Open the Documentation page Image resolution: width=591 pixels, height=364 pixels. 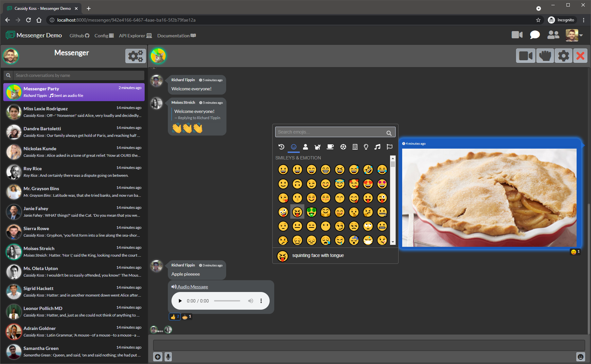tap(176, 36)
